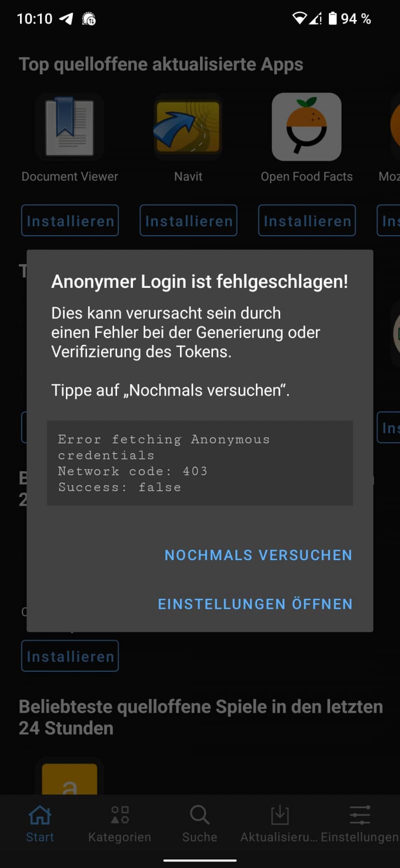Viewport: 400px width, 868px height.
Task: Tap the Telegram status bar icon
Action: 66,19
